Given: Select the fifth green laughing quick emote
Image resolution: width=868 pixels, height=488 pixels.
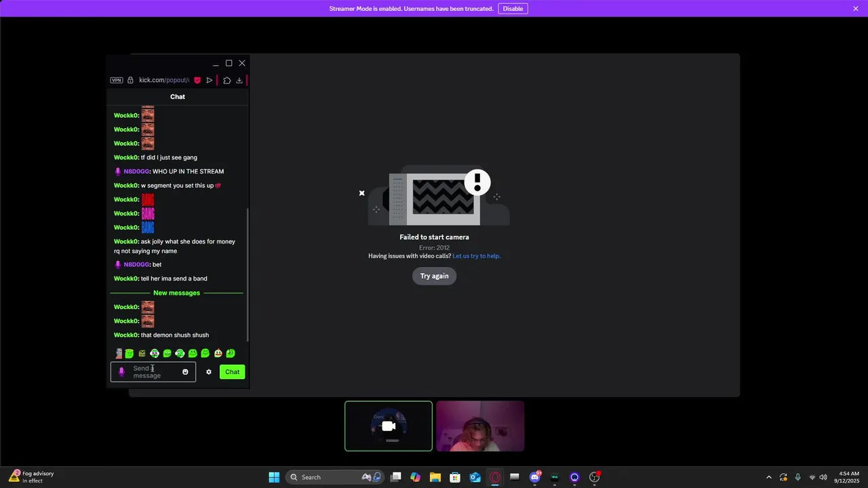Looking at the screenshot, I should tap(167, 353).
